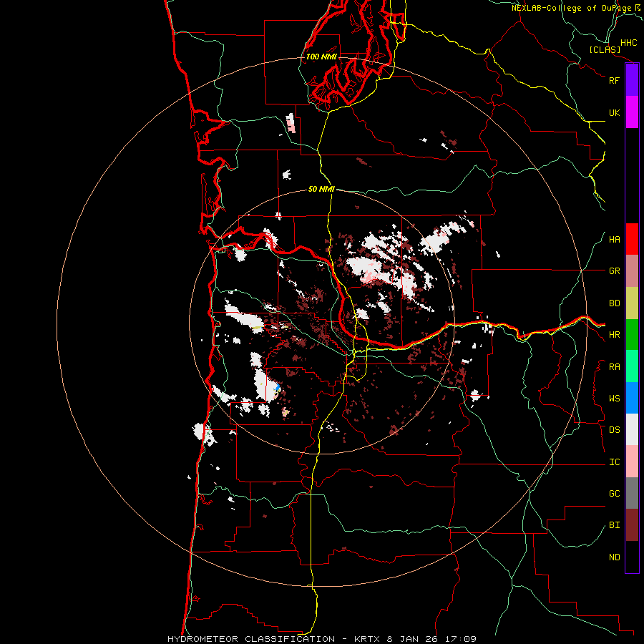Choose the green HR legend swatch

click(632, 334)
